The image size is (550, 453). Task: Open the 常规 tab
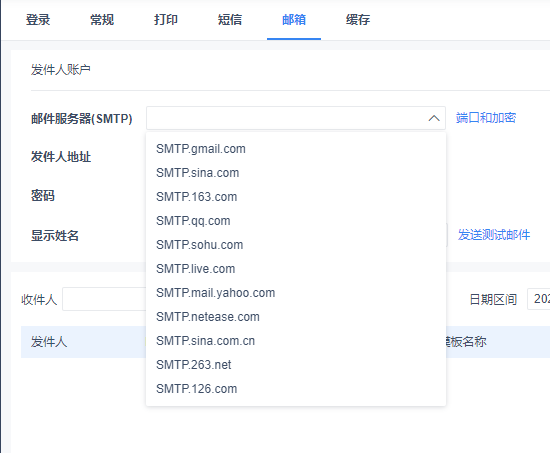(102, 20)
